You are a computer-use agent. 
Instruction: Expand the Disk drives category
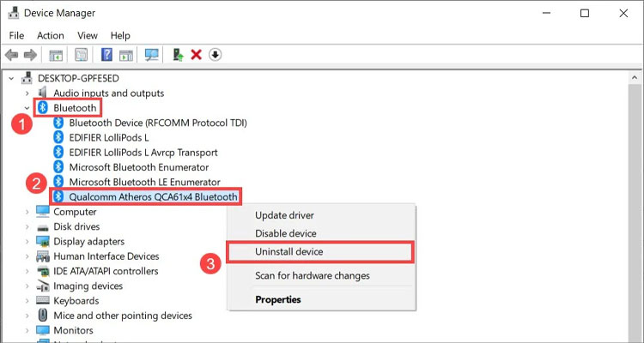pos(27,226)
